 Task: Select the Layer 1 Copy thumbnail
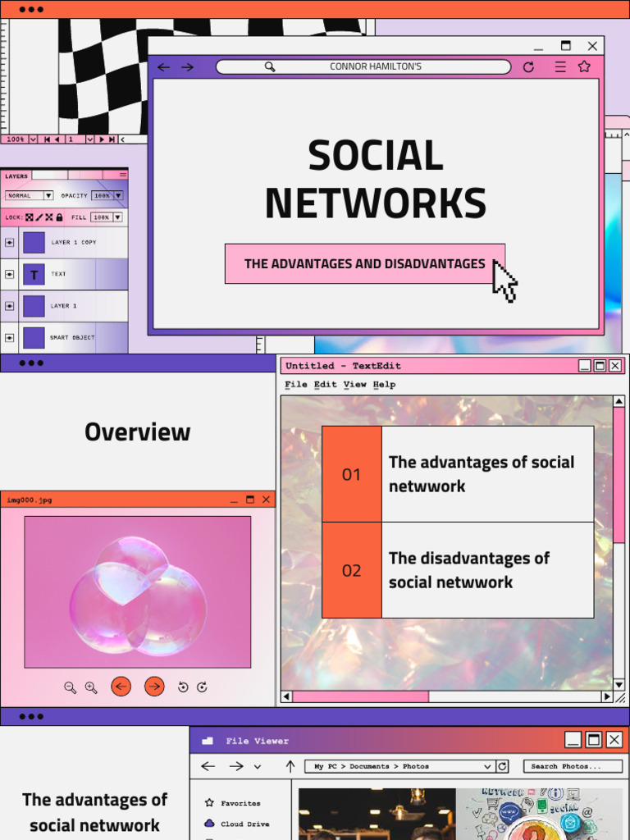(34, 243)
